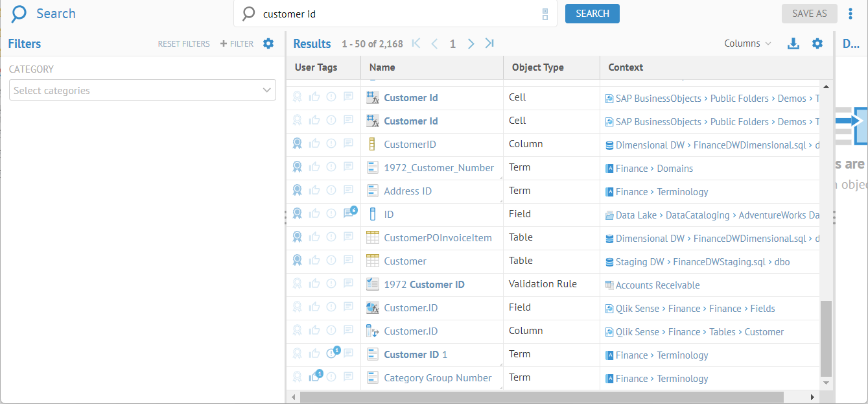Click the Object Type column header
This screenshot has width=868, height=404.
pyautogui.click(x=537, y=67)
